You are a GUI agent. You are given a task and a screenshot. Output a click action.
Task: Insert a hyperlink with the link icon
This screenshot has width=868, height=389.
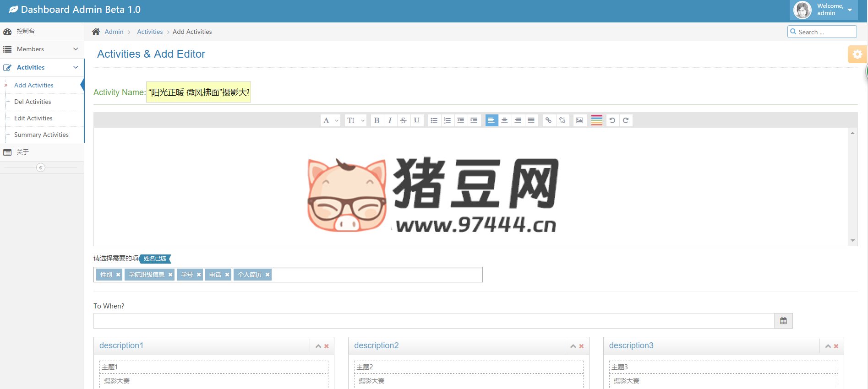click(548, 120)
